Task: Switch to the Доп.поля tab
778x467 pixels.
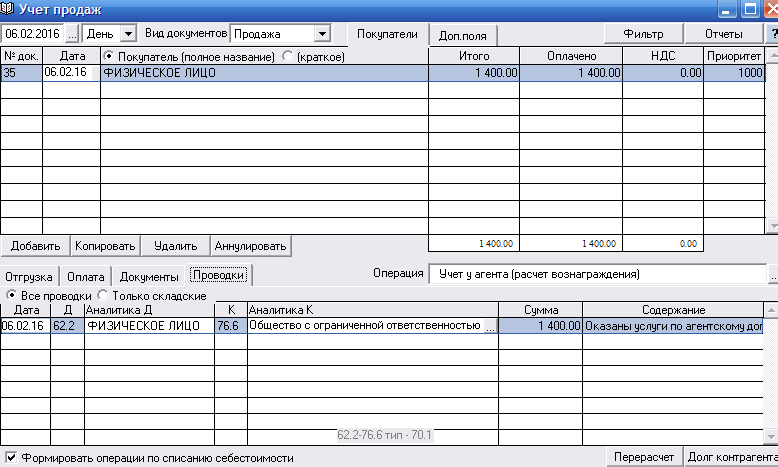Action: 463,35
